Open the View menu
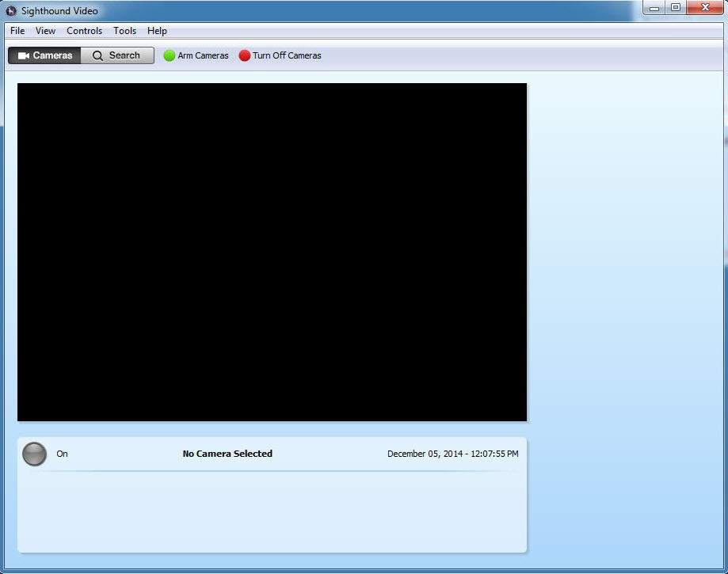Screen dimensions: 728x574 pyautogui.click(x=45, y=31)
